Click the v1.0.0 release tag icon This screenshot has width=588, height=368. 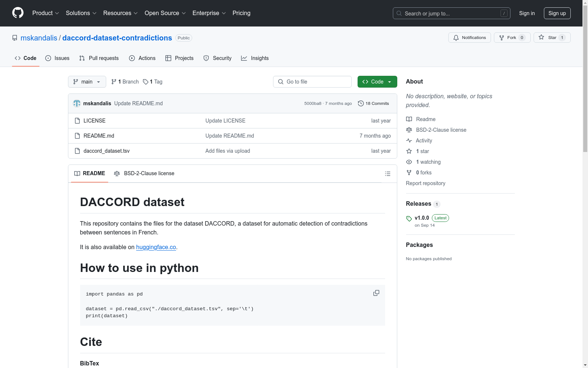[x=409, y=219]
